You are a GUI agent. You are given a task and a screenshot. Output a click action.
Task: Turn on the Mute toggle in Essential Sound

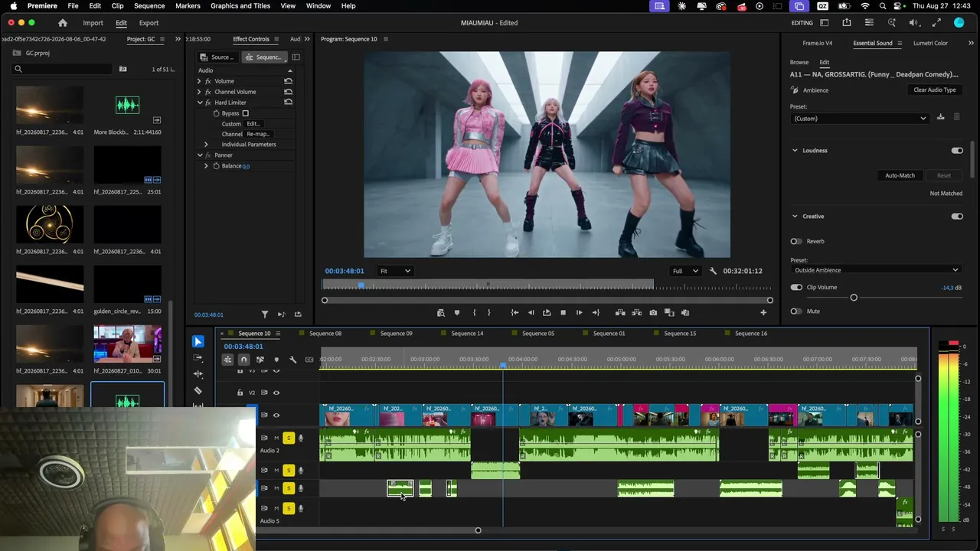[x=796, y=311]
